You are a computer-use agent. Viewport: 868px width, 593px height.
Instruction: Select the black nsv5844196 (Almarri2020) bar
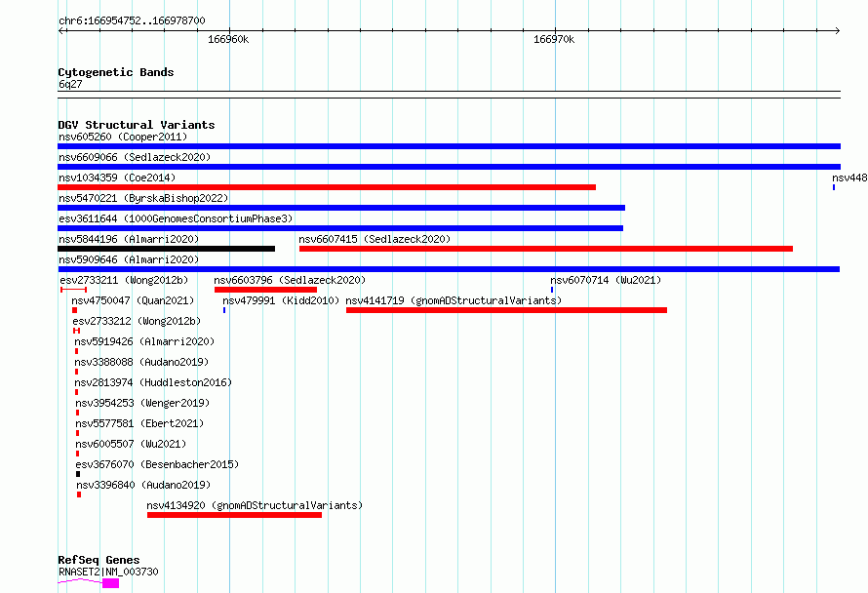pyautogui.click(x=166, y=249)
